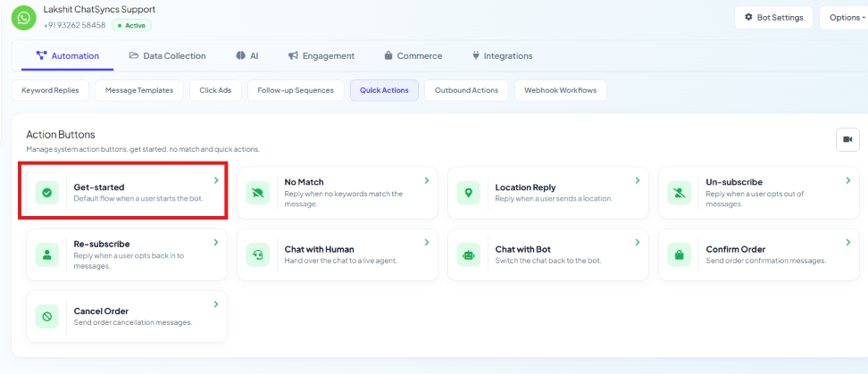Image resolution: width=868 pixels, height=374 pixels.
Task: Click the Automation flow icon
Action: coord(41,55)
